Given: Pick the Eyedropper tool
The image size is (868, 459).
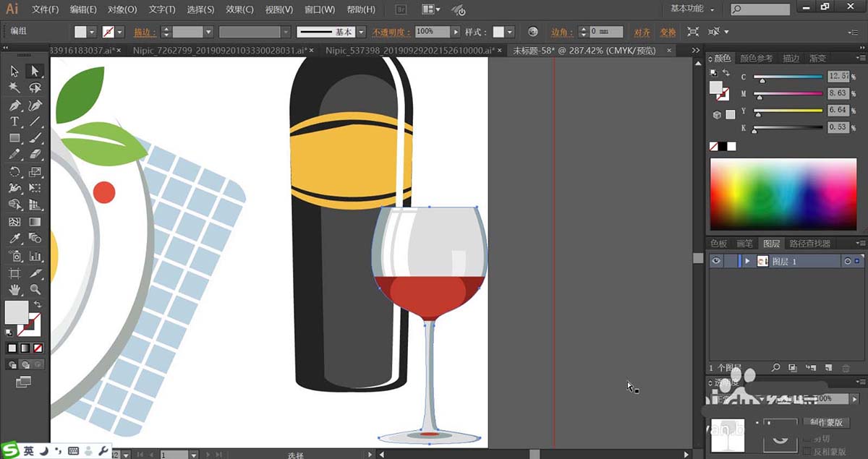Looking at the screenshot, I should coord(14,239).
